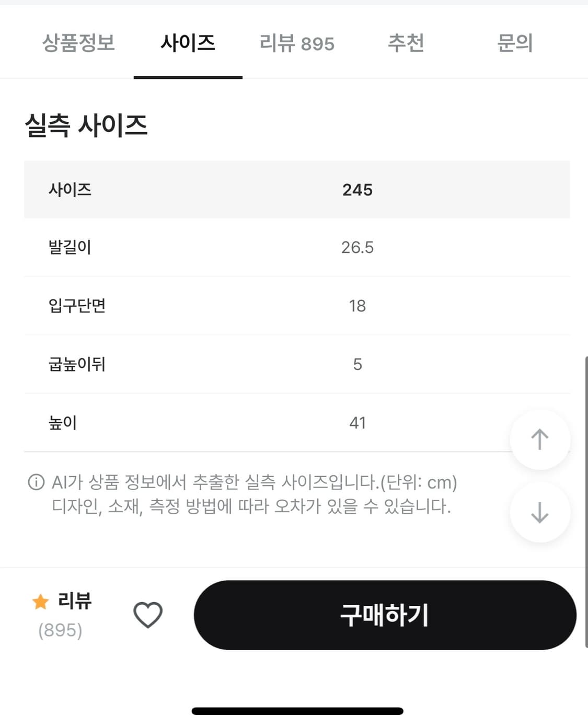
Task: Switch to the 상품정보 tab
Action: pyautogui.click(x=80, y=44)
